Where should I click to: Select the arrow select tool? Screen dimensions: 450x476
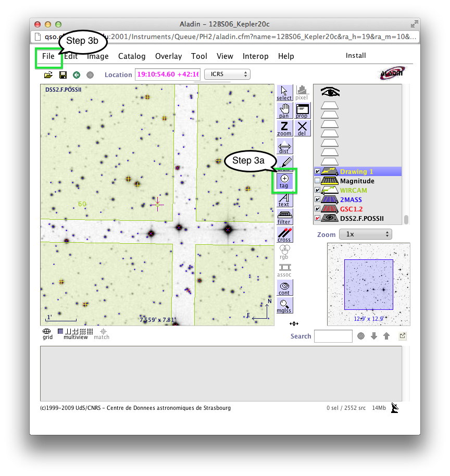tap(284, 93)
